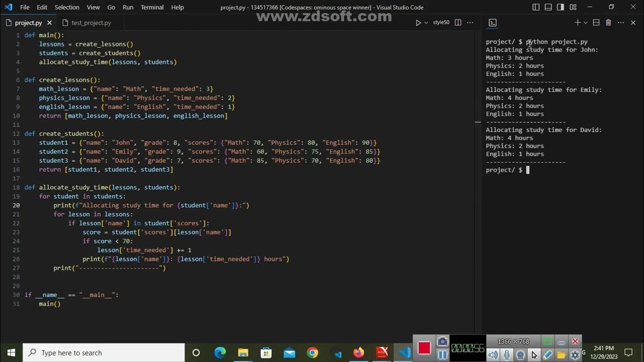Open Microsoft Edge from the taskbar

(220, 353)
